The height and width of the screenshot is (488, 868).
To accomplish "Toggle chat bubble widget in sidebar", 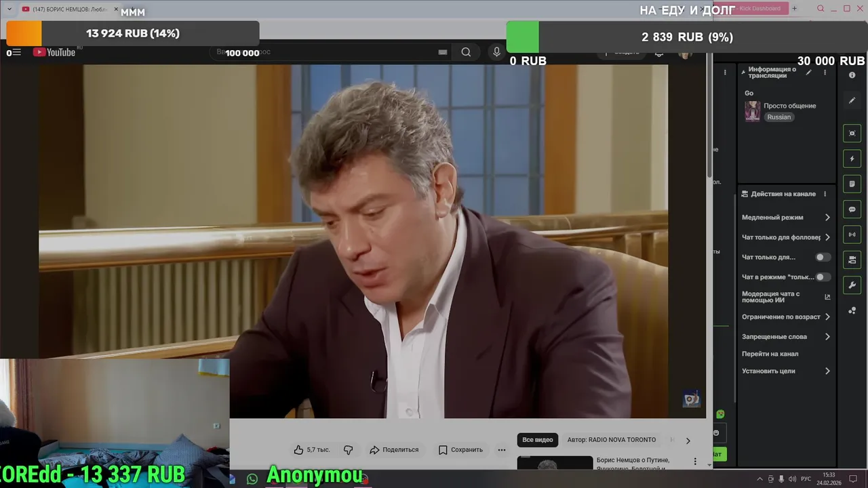I will coord(852,209).
